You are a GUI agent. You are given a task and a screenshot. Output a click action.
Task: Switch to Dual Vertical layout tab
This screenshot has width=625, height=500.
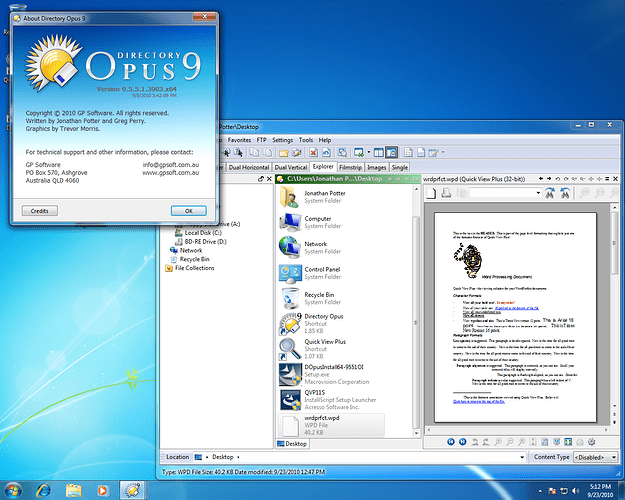[x=291, y=167]
